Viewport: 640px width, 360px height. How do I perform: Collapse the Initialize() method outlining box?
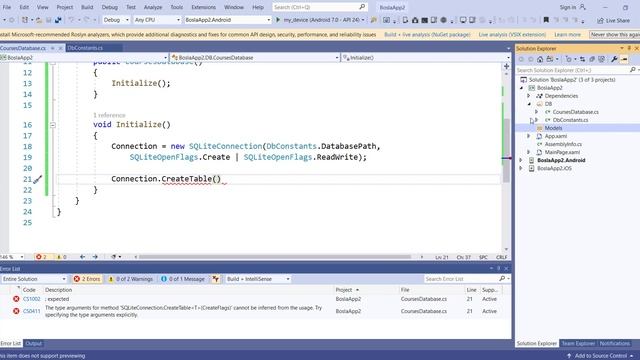point(53,125)
